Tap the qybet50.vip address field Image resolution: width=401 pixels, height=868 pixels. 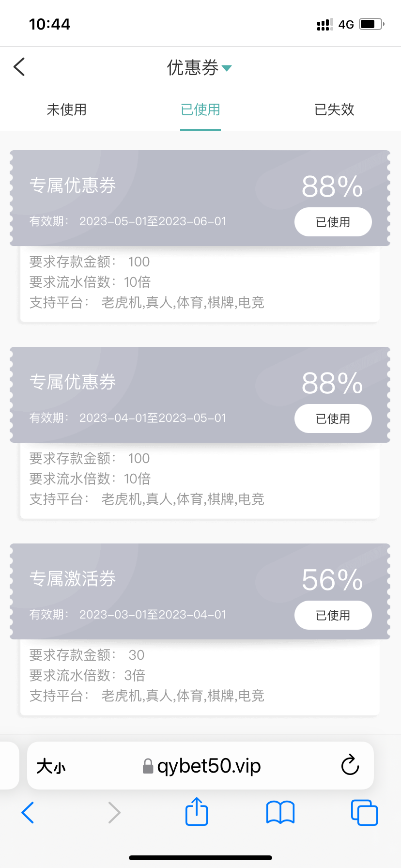[x=209, y=766]
